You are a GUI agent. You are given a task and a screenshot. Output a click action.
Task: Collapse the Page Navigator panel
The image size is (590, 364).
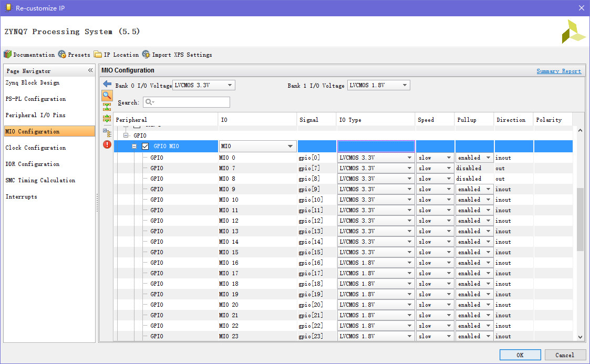[90, 70]
